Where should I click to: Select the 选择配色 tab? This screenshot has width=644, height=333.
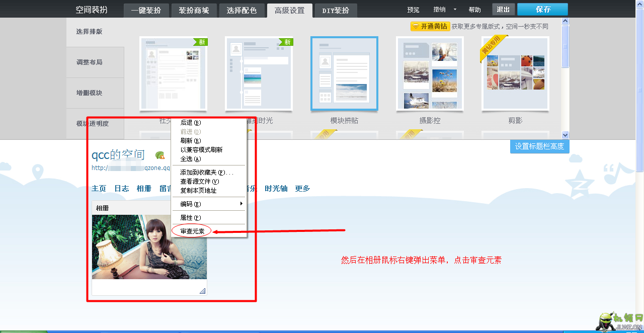pyautogui.click(x=242, y=10)
